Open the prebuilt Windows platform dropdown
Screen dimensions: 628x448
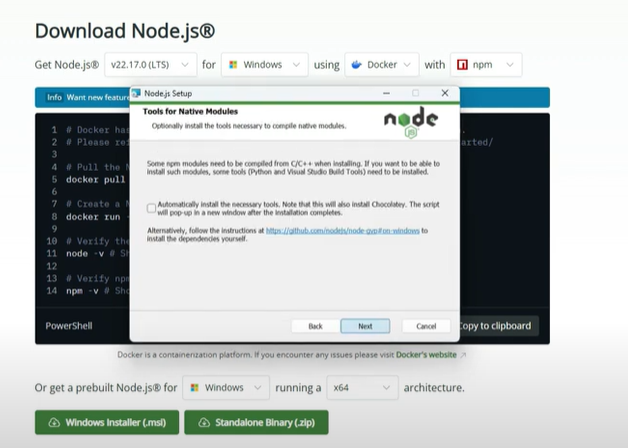click(x=226, y=388)
